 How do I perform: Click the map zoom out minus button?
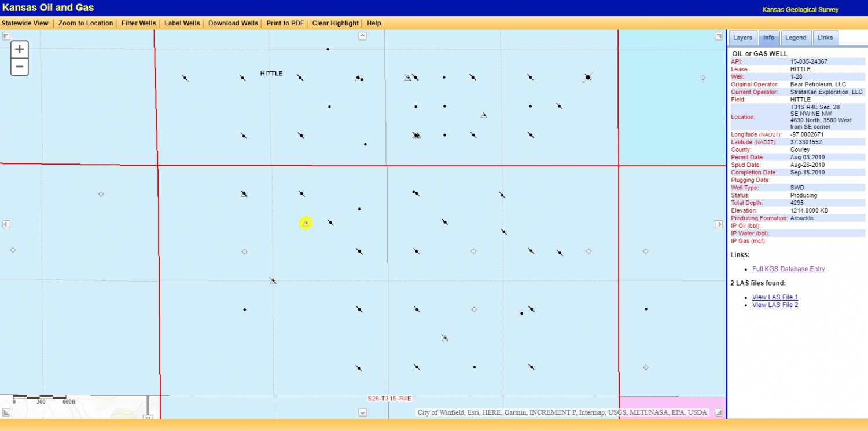pos(19,67)
